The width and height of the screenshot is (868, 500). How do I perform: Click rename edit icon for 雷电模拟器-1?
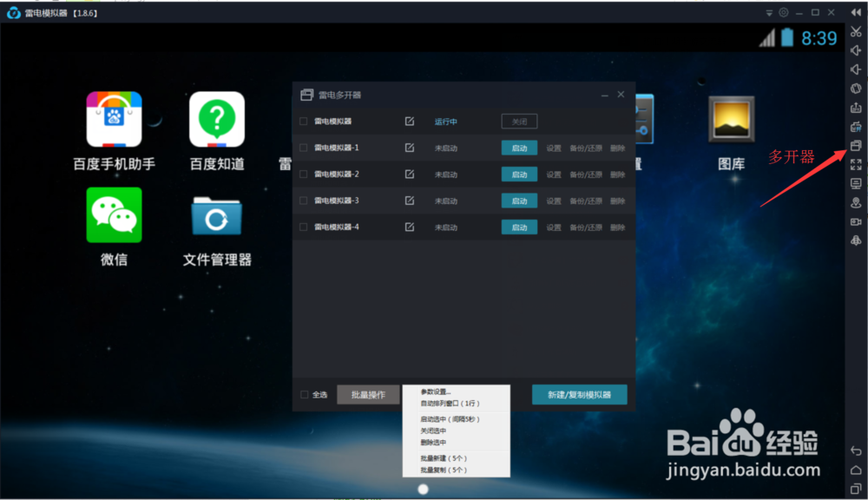410,148
